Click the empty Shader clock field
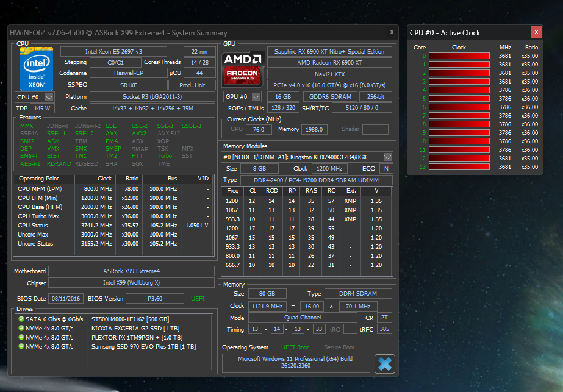 tap(375, 129)
